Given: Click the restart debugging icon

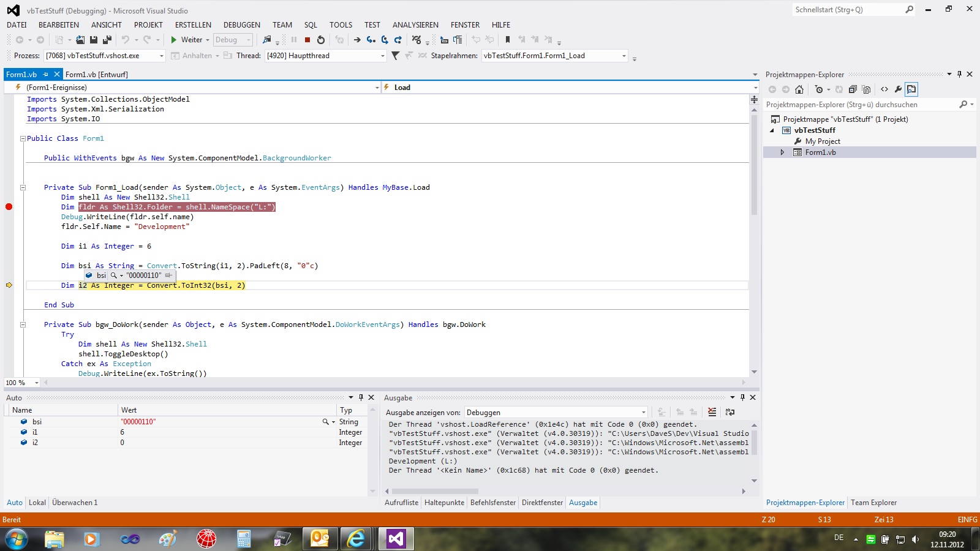Looking at the screenshot, I should [x=321, y=40].
